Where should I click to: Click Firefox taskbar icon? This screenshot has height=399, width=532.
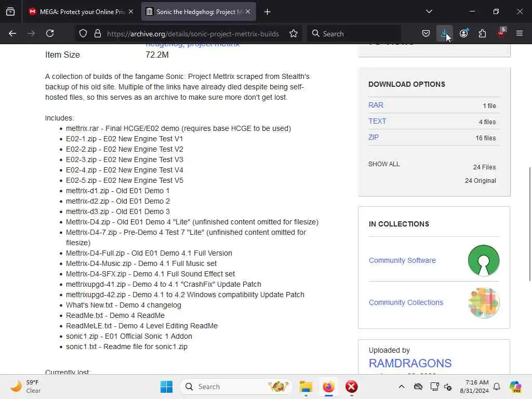click(x=328, y=387)
